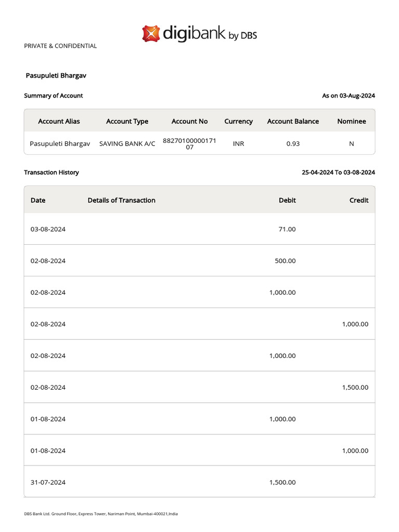Click the Details of Transaction column header
The width and height of the screenshot is (399, 532).
click(x=122, y=200)
